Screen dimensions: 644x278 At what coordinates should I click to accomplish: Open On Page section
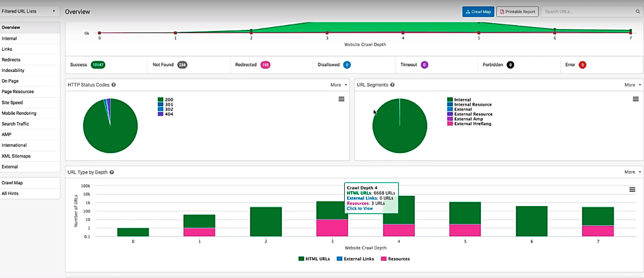pos(30,81)
